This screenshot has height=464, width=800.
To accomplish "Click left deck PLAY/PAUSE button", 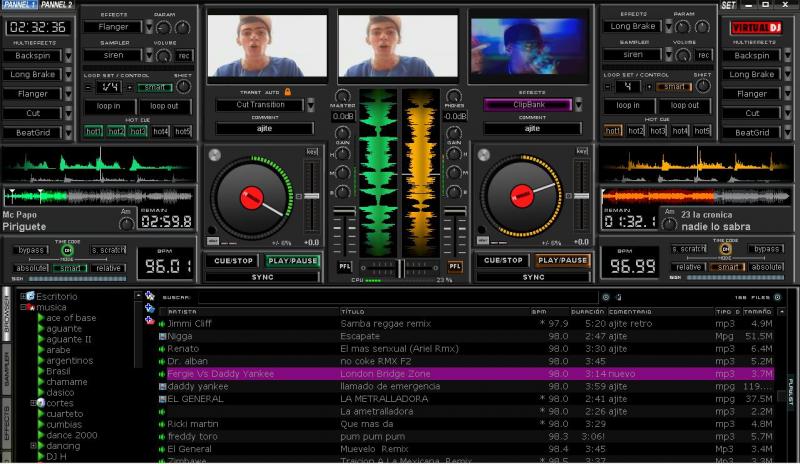I will tap(293, 261).
